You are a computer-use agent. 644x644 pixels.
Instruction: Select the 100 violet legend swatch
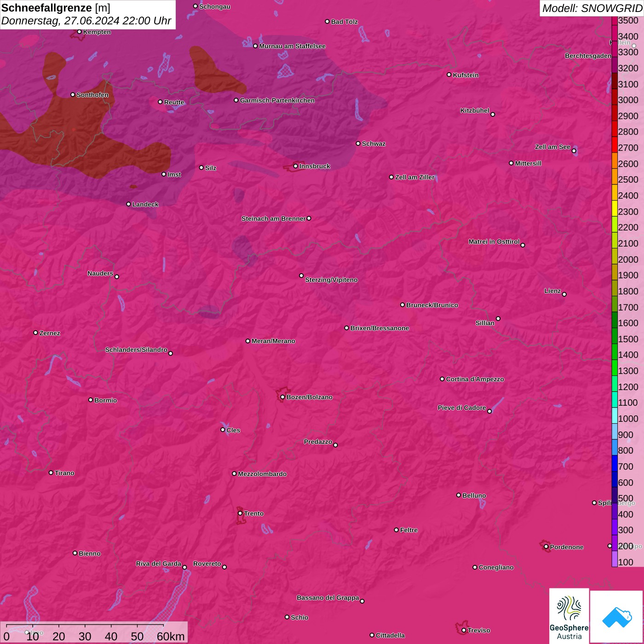[x=615, y=559]
